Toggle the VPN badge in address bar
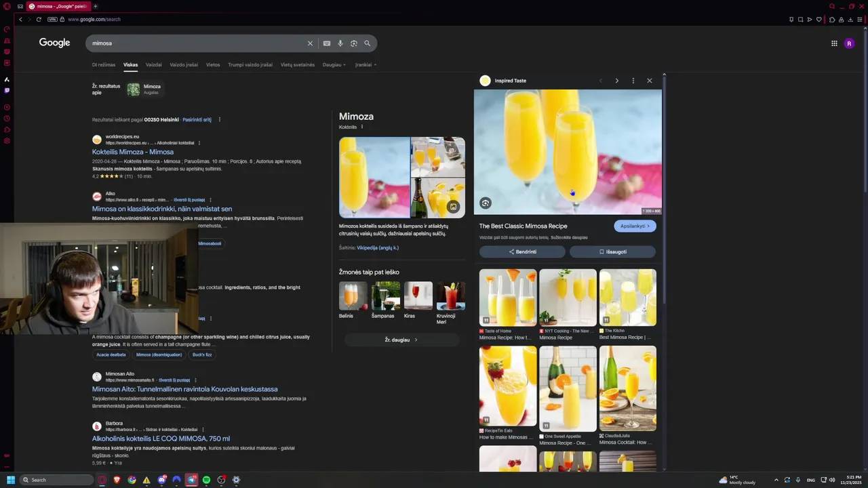The height and width of the screenshot is (488, 868). coord(52,19)
